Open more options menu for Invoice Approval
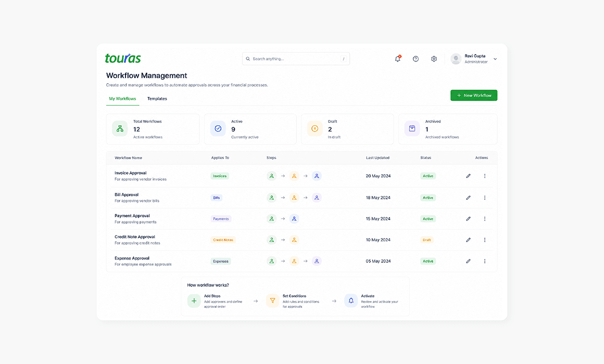Viewport: 604px width, 364px height. click(485, 176)
